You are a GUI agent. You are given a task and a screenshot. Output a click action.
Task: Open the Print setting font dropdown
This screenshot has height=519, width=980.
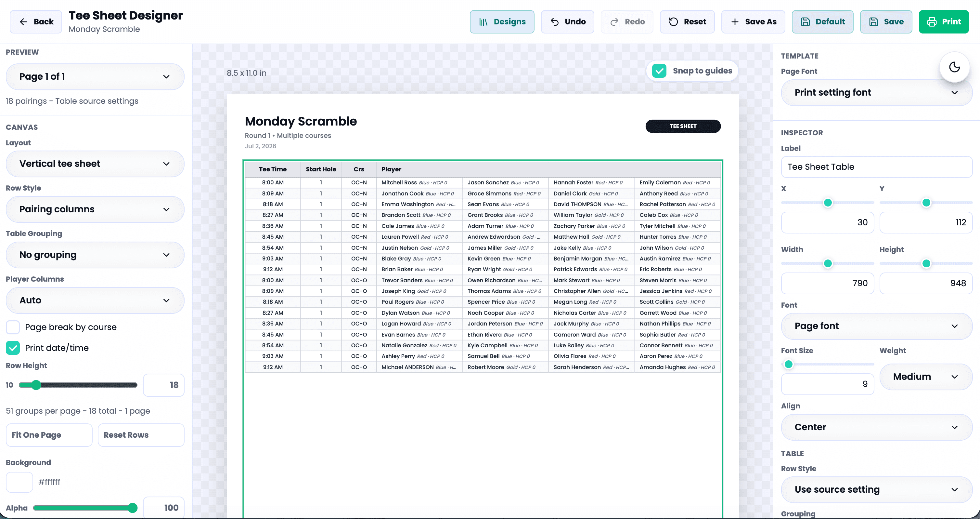pyautogui.click(x=877, y=93)
